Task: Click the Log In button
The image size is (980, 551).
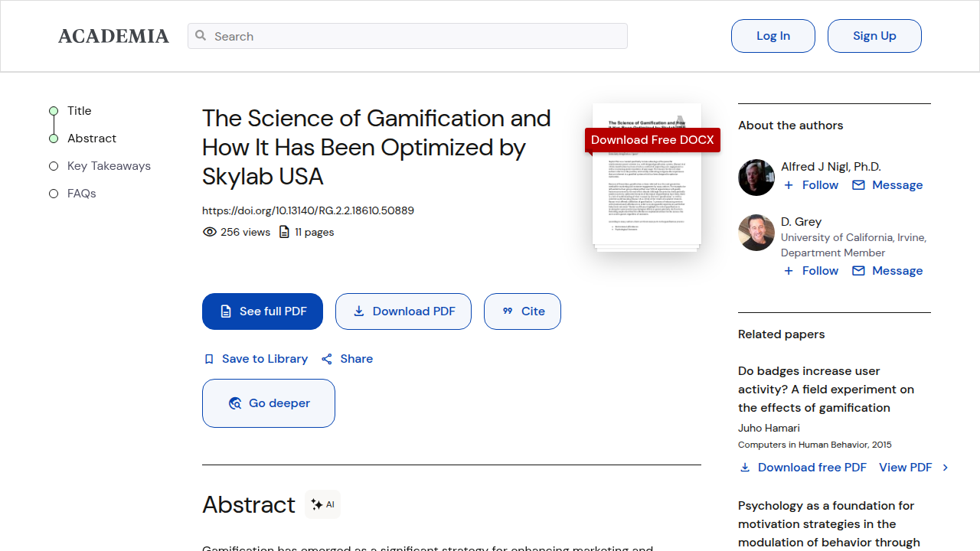Action: pos(773,36)
